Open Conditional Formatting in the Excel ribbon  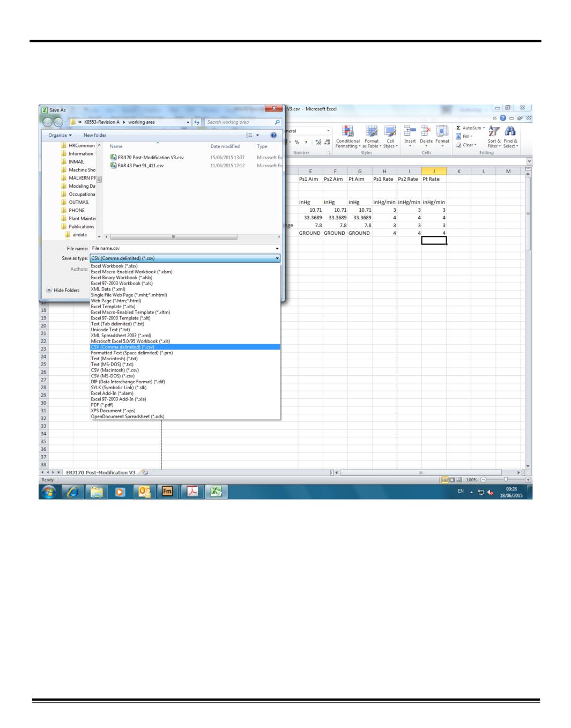tap(347, 137)
